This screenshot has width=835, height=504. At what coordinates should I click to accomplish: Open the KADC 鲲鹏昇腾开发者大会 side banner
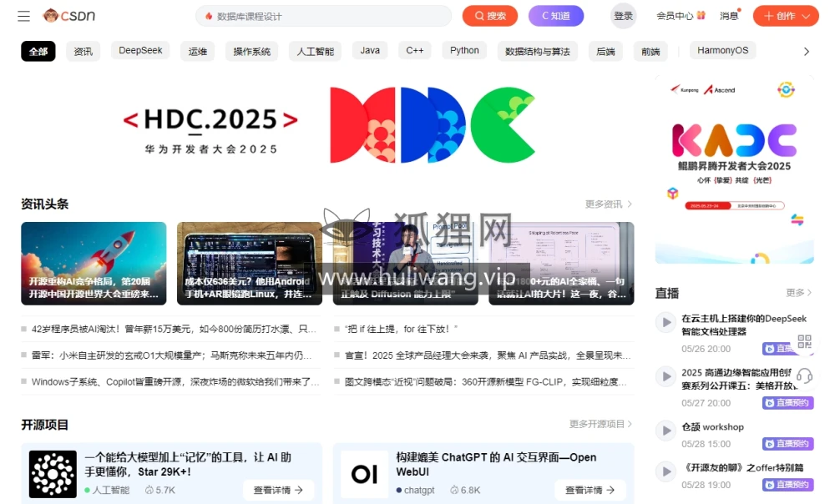tap(734, 169)
